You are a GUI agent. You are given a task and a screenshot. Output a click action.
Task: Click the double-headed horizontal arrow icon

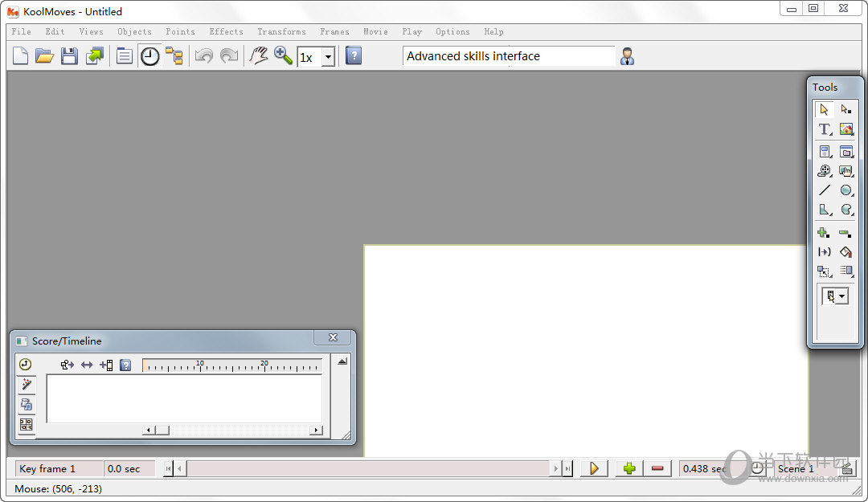point(87,365)
